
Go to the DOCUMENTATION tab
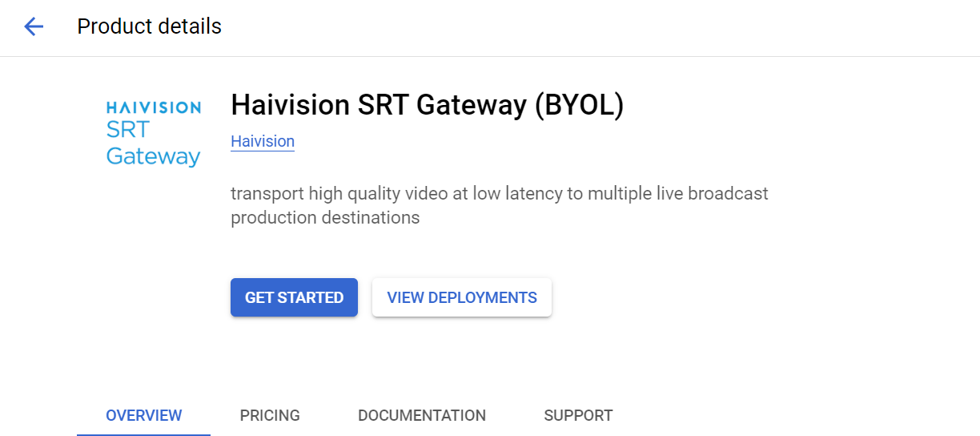pyautogui.click(x=422, y=415)
